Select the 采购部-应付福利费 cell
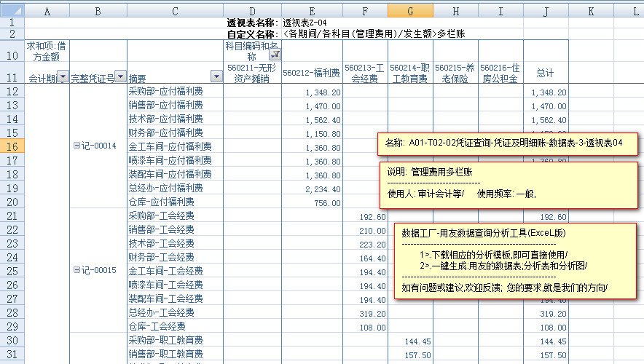The image size is (644, 364). [x=175, y=92]
